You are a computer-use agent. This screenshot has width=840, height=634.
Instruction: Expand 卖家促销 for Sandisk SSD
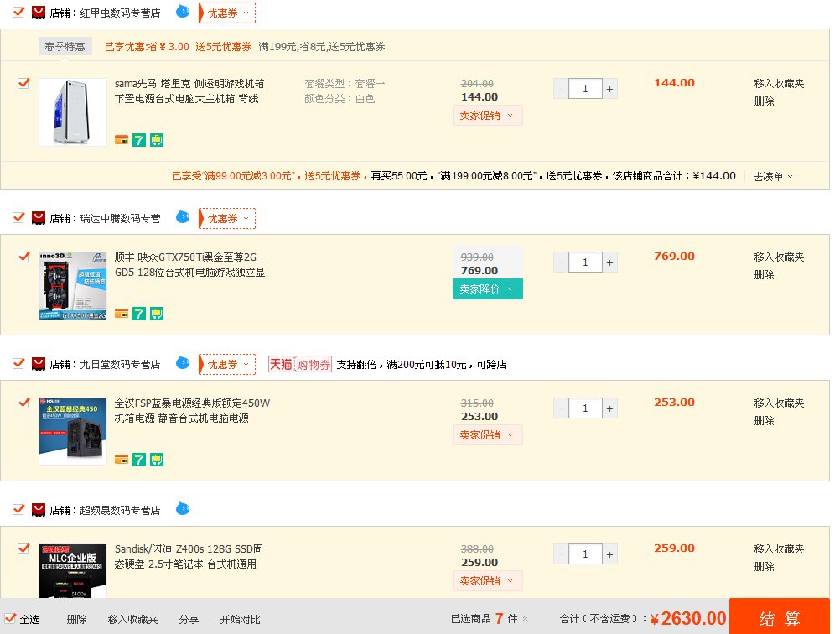pyautogui.click(x=488, y=580)
